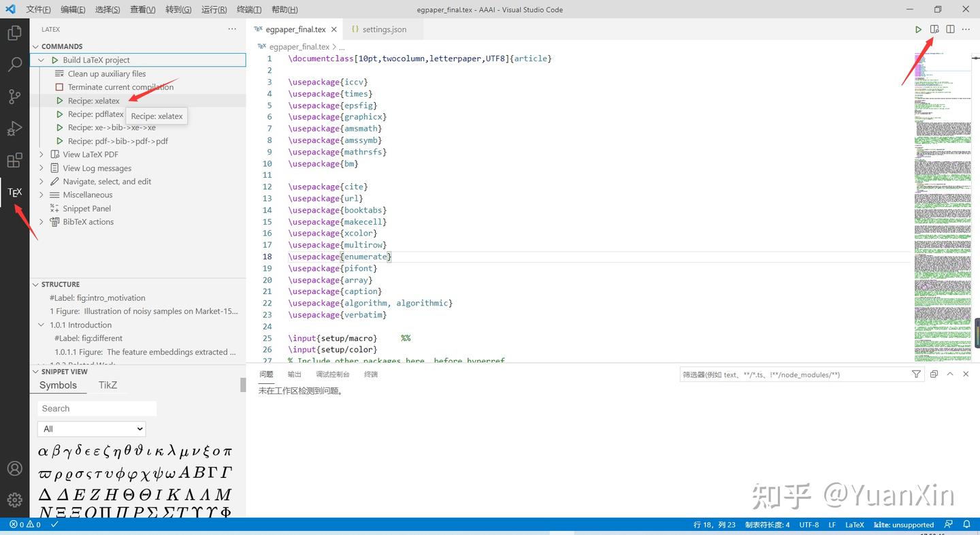This screenshot has width=980, height=535.
Task: Click the Split Editor icon
Action: click(x=950, y=29)
